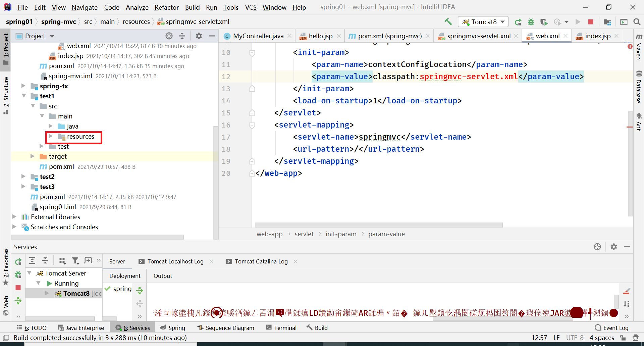Open the Refactor menu
644x346 pixels.
166,7
